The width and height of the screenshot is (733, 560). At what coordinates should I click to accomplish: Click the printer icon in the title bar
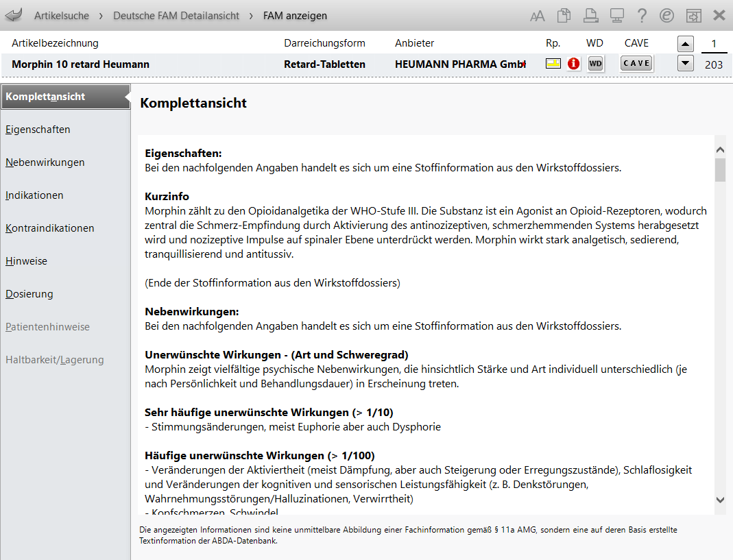point(590,16)
